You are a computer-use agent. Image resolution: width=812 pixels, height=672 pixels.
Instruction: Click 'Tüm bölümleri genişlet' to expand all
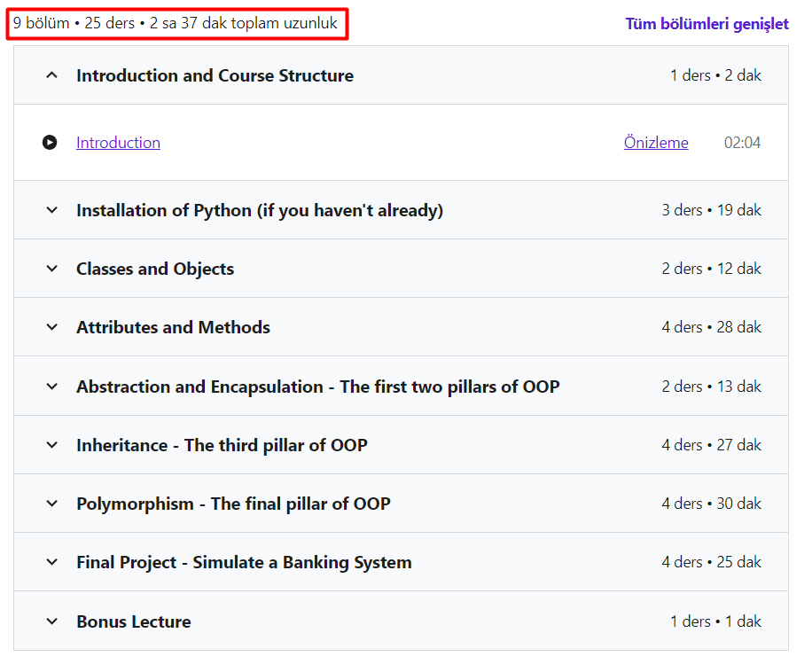707,24
